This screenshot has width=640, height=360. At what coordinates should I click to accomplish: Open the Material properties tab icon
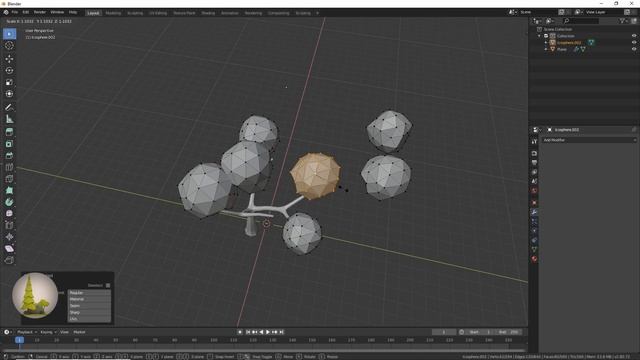coord(534,259)
